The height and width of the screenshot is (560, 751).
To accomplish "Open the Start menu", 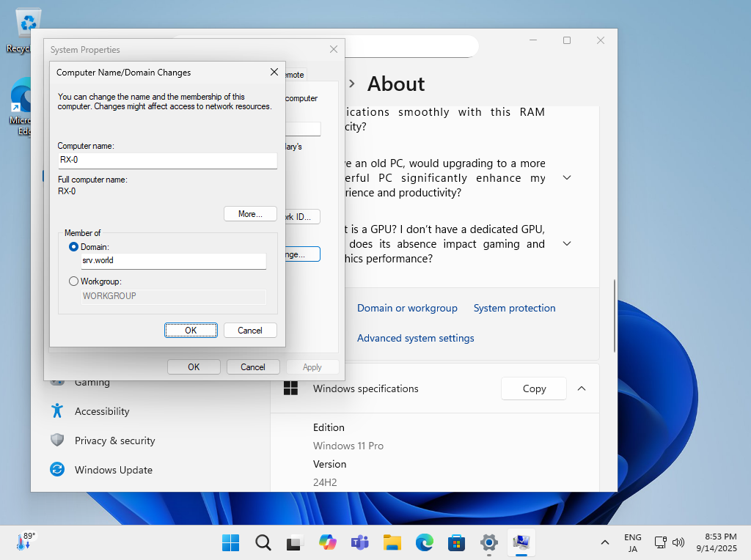I will click(x=231, y=542).
